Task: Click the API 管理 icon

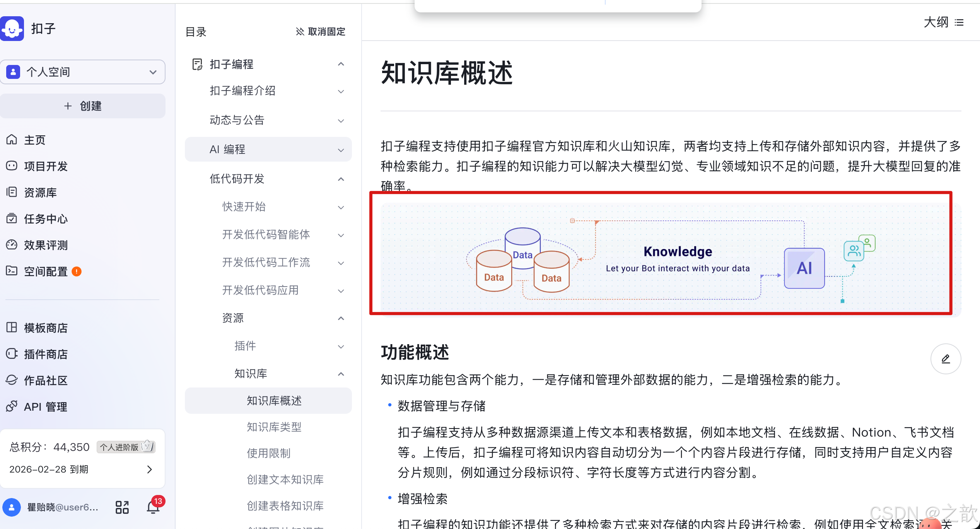Action: pyautogui.click(x=12, y=406)
